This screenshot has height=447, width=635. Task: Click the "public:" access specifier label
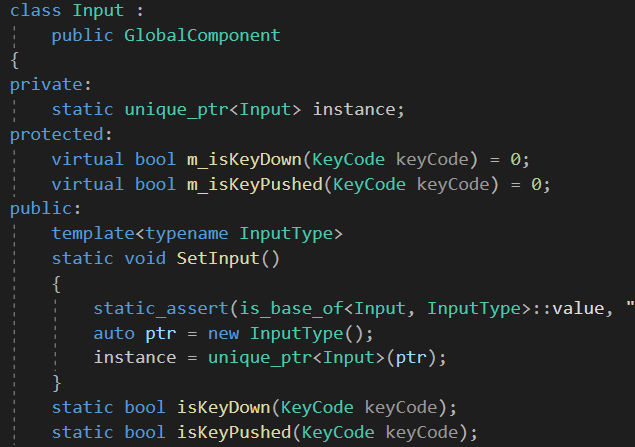[46, 209]
